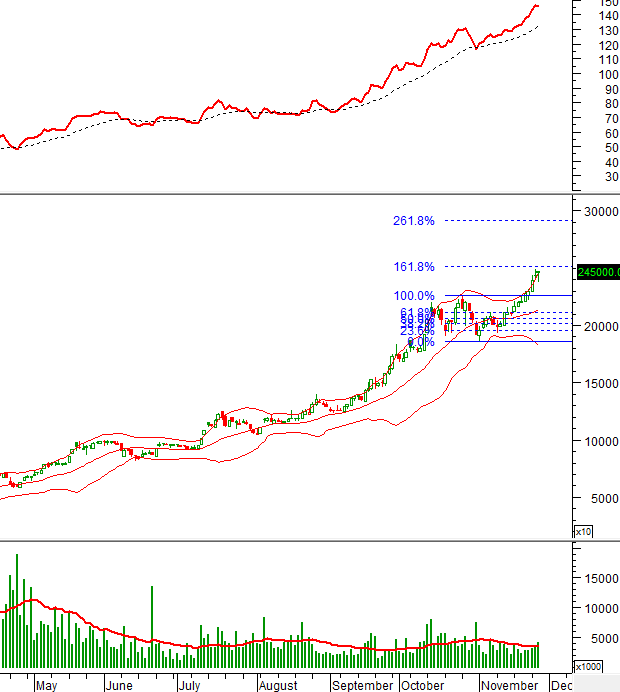Screen dimensions: 620x692
Task: Click the green 245000 current price tag
Action: [x=598, y=271]
